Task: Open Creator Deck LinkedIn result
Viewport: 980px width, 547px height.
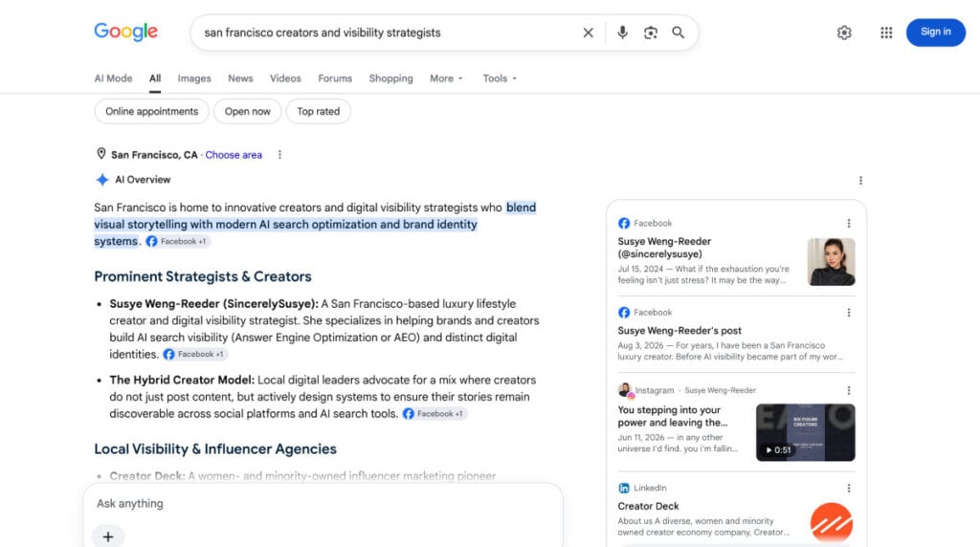Action: (648, 506)
